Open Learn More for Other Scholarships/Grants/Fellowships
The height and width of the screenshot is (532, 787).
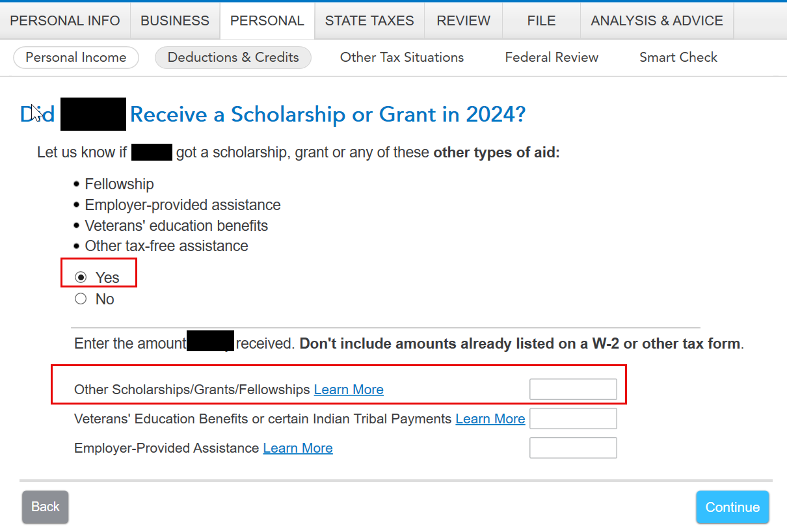click(349, 390)
